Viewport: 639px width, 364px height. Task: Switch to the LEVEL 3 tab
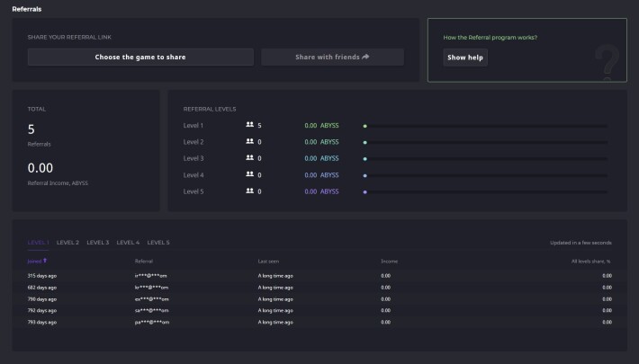(98, 243)
